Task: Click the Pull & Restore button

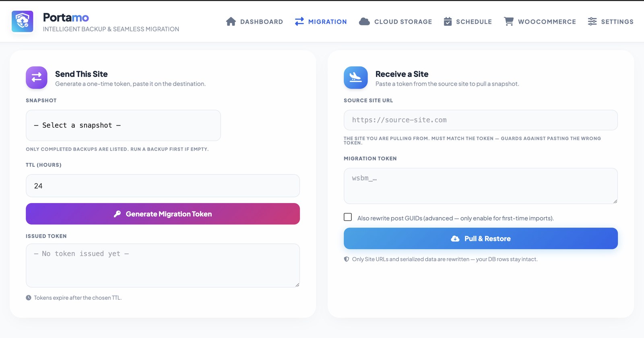Action: pos(481,238)
